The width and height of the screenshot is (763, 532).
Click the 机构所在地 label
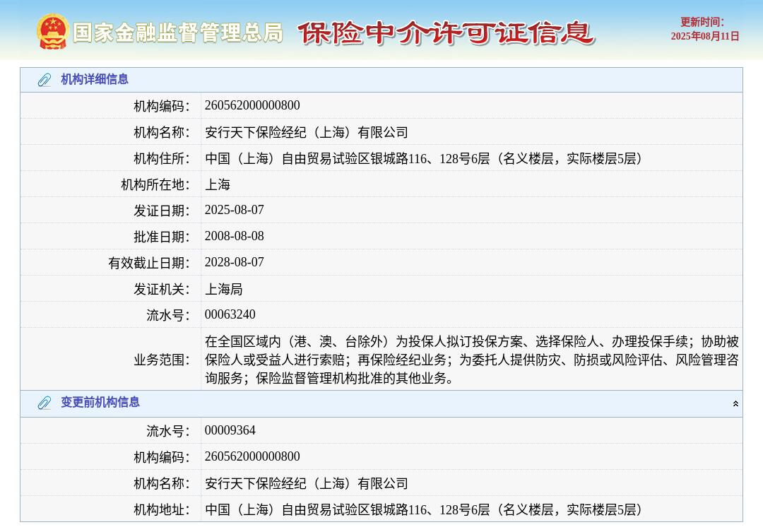pos(155,185)
